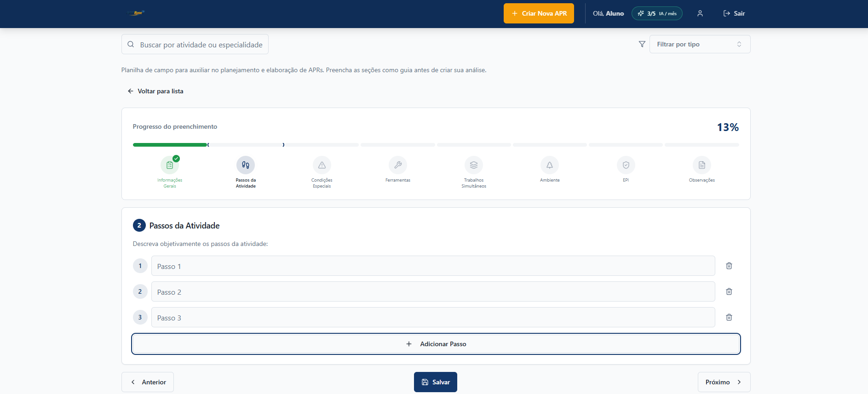Viewport: 868px width, 394px height.
Task: Click the green filled progress bar segment
Action: [170, 145]
